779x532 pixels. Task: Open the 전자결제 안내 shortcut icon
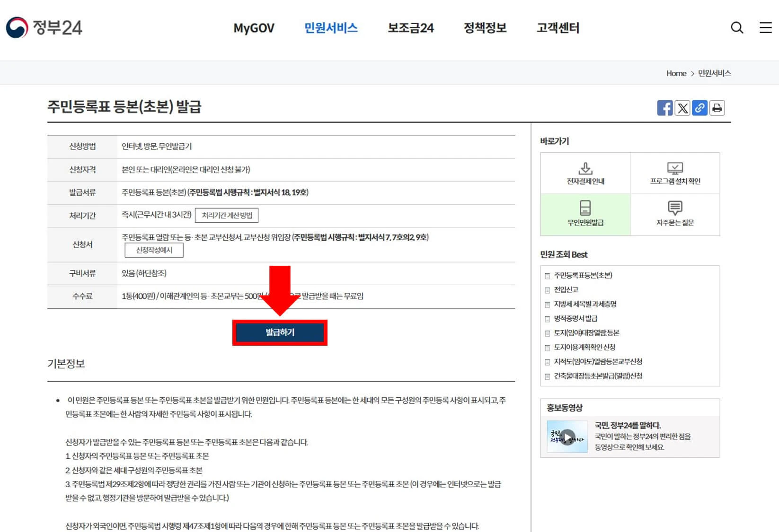click(585, 173)
